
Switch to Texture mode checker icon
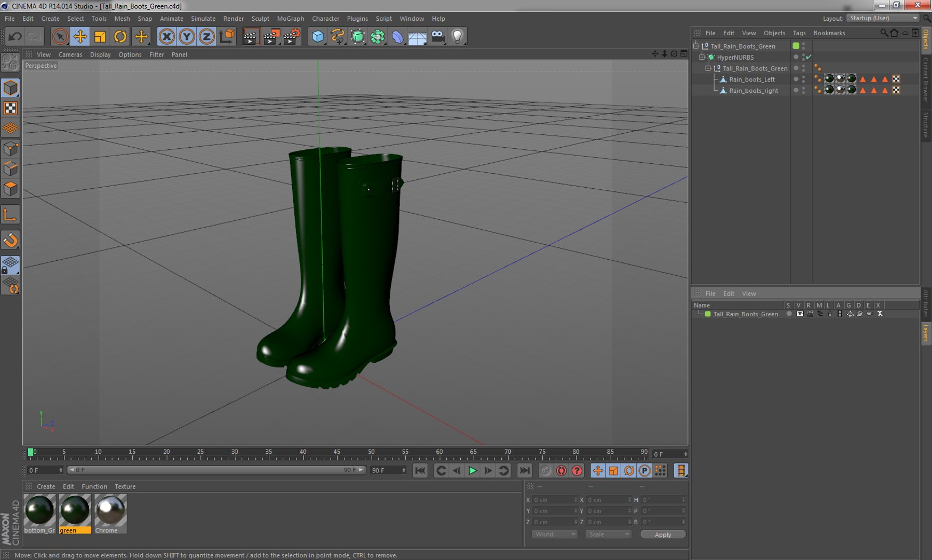[x=10, y=108]
